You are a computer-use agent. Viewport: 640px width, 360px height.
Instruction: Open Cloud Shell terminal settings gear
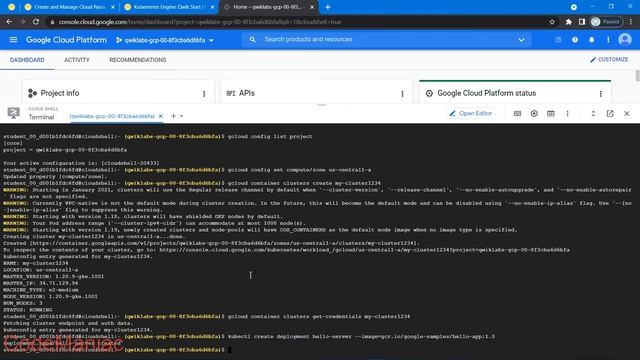pyautogui.click(x=534, y=113)
